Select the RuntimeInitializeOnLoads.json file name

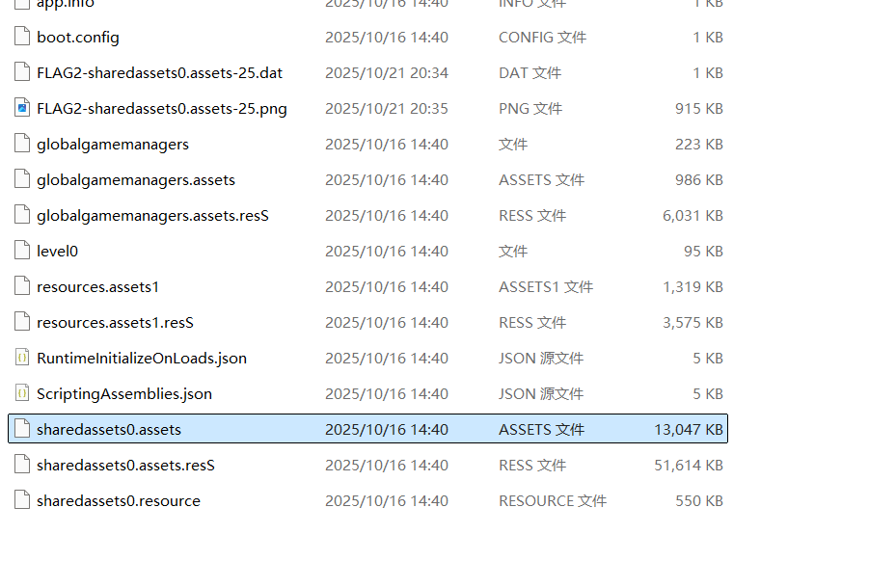pos(142,359)
